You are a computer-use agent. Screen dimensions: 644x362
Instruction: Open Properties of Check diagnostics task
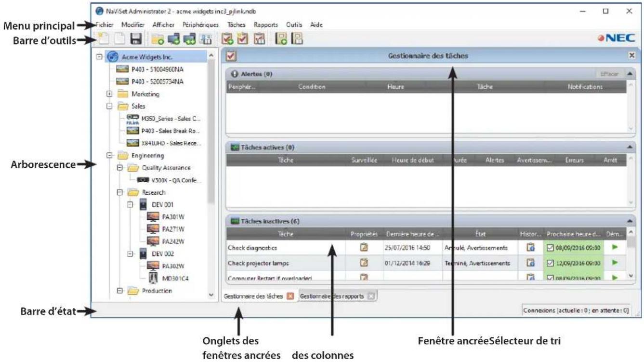(x=363, y=248)
